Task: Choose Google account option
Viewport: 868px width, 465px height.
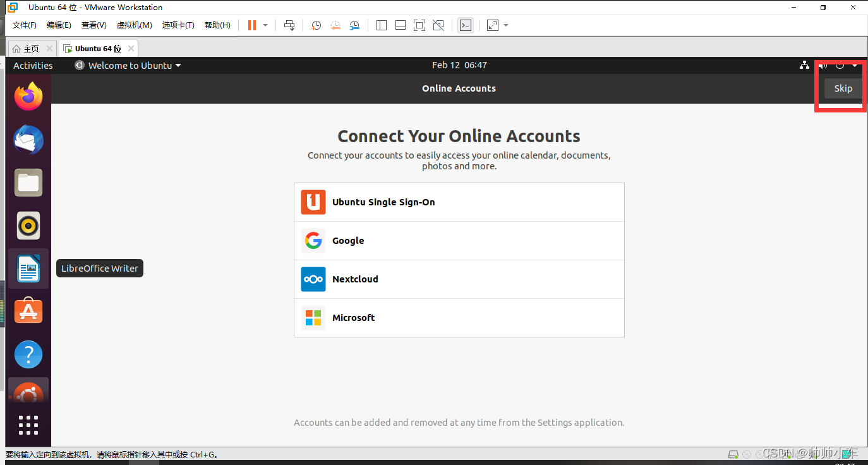Action: pos(459,241)
